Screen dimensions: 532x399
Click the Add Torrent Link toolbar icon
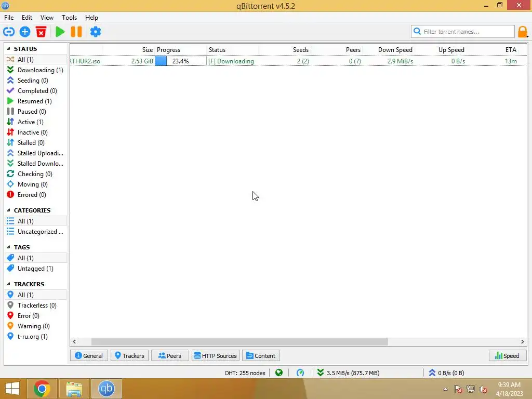pos(9,32)
